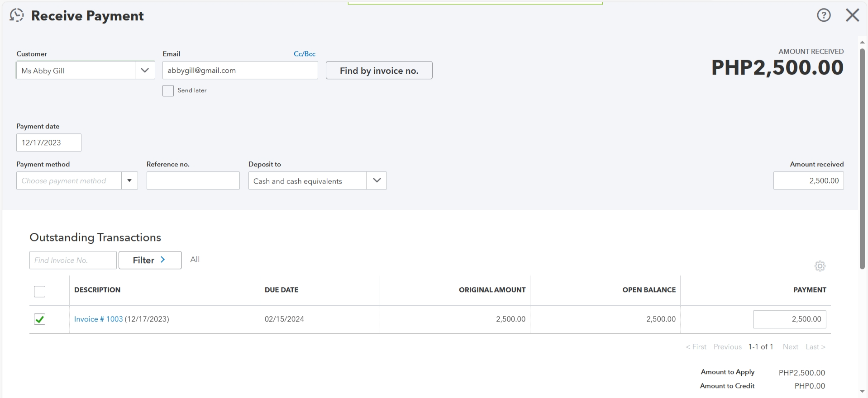Close the Receive Payment window

tap(852, 15)
